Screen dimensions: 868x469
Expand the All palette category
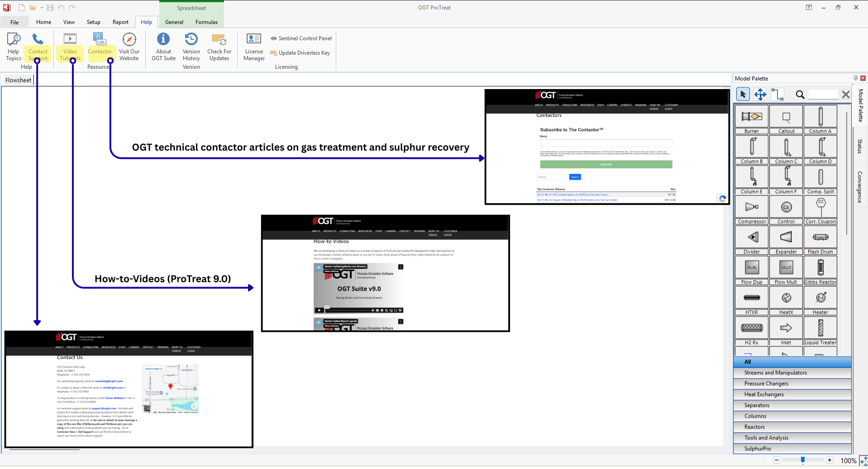click(792, 362)
